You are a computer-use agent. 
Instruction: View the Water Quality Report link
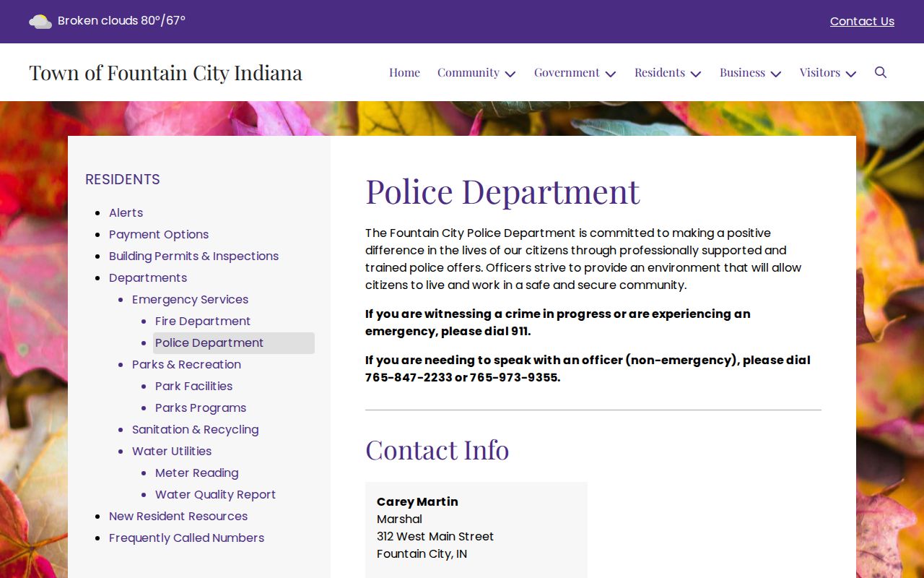[215, 494]
